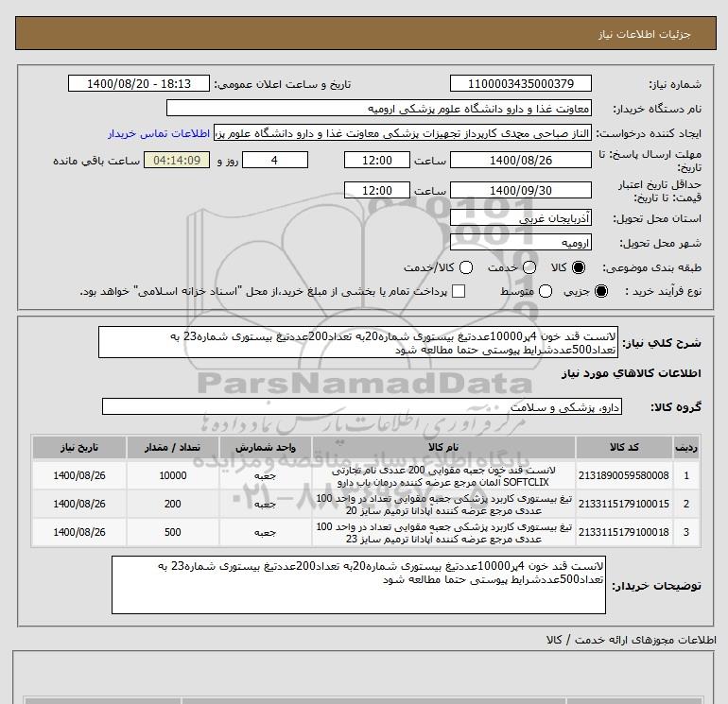
Task: Select the کالا/خدمت radio button
Action: [x=466, y=267]
